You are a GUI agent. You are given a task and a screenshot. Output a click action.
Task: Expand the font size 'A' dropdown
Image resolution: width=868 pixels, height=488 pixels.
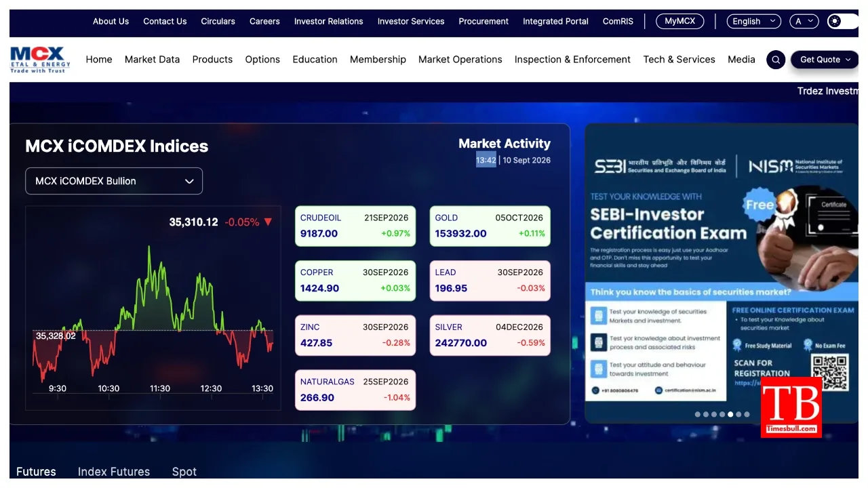804,21
